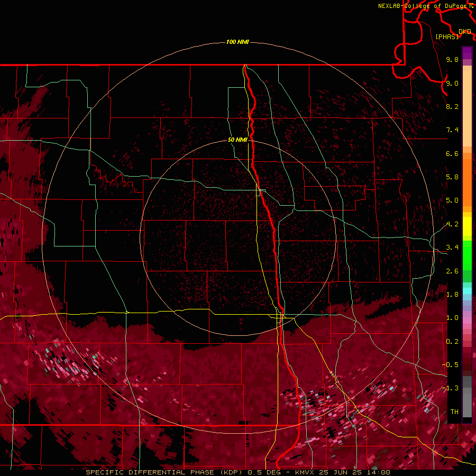Select the 8.2 scale value
This screenshot has height=476, width=476.
452,106
